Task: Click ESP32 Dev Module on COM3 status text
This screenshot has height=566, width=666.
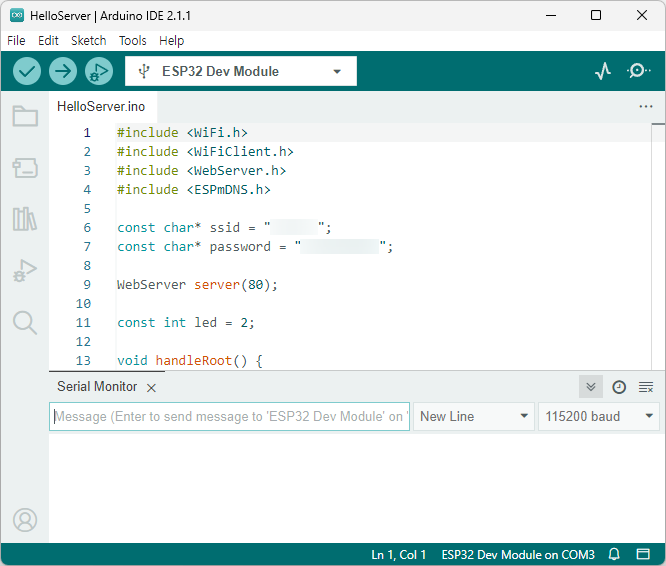Action: pos(518,555)
